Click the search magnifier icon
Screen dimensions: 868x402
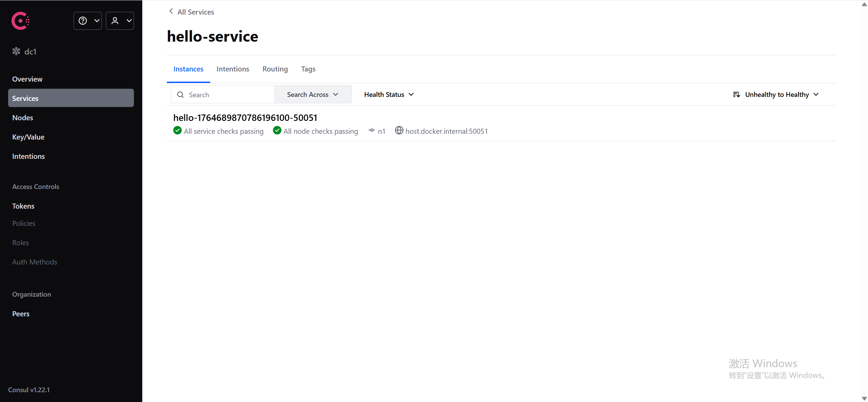[x=180, y=95]
